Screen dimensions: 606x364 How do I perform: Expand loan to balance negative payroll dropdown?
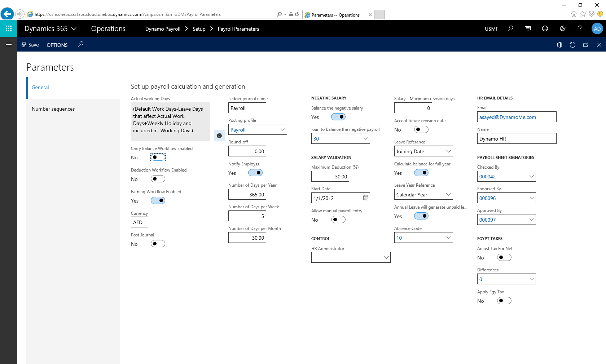tap(365, 138)
